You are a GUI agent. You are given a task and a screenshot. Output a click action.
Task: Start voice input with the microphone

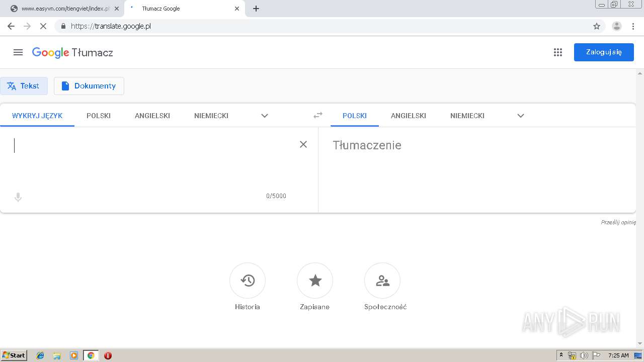point(18,197)
